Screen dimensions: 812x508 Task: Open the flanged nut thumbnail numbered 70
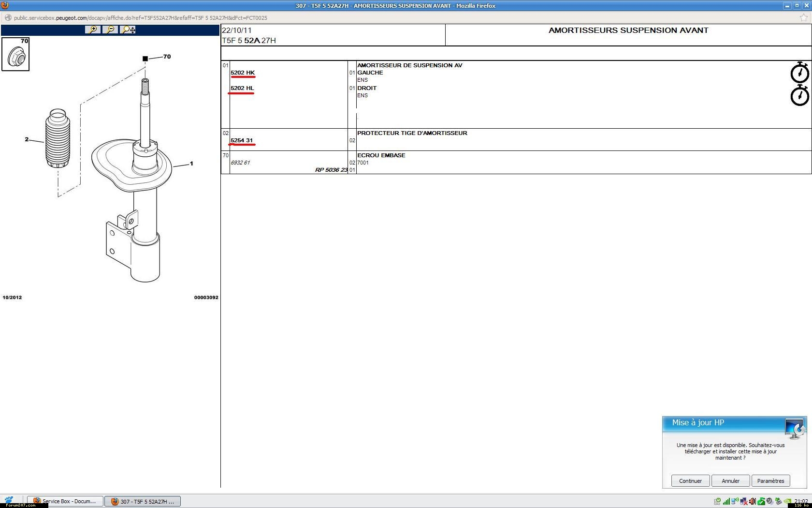[15, 54]
